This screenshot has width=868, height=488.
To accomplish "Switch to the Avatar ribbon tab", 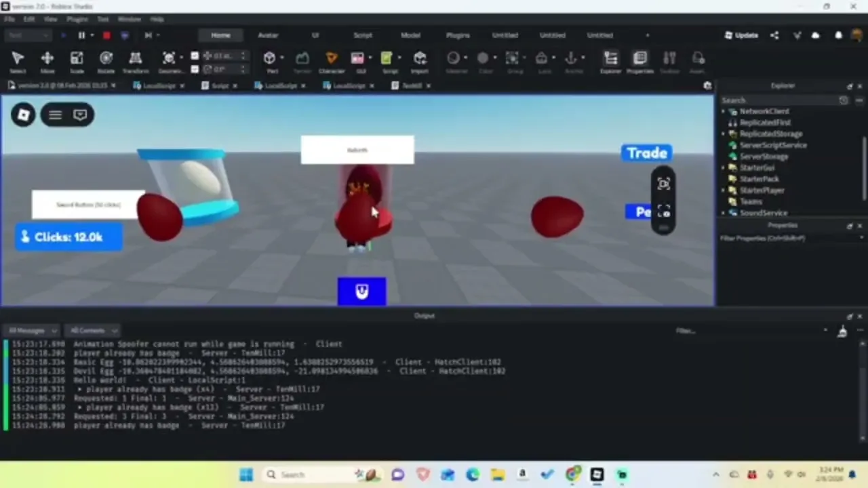I will tap(268, 35).
